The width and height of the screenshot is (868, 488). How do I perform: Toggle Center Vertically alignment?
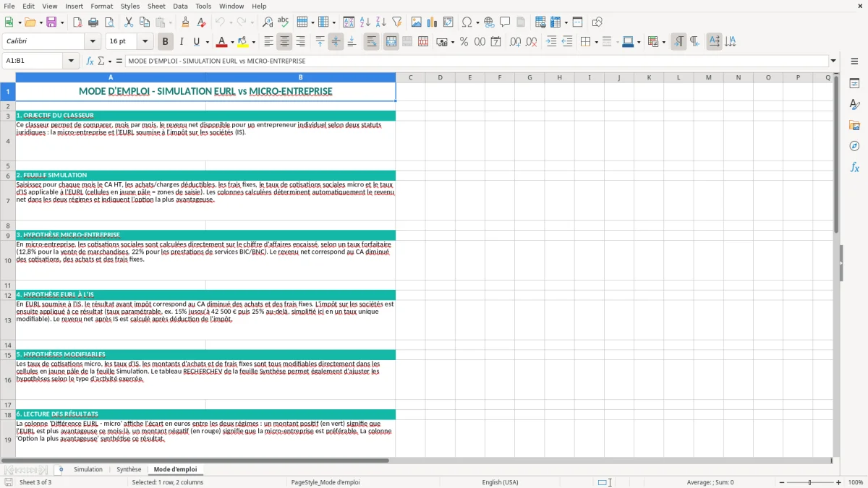pos(336,42)
